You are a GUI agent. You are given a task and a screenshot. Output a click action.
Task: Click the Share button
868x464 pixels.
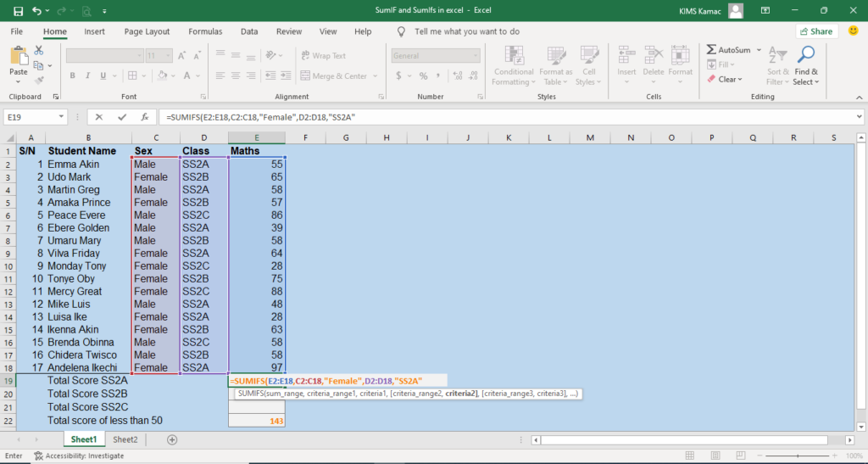pyautogui.click(x=816, y=31)
